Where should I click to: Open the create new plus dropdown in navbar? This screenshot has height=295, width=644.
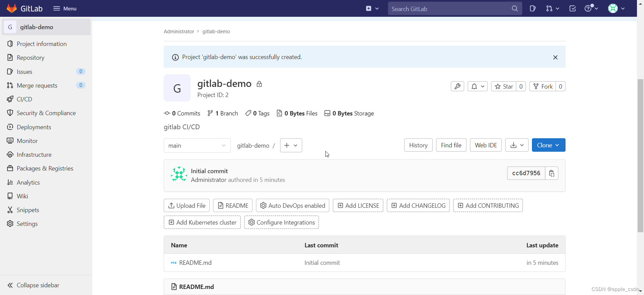point(372,8)
